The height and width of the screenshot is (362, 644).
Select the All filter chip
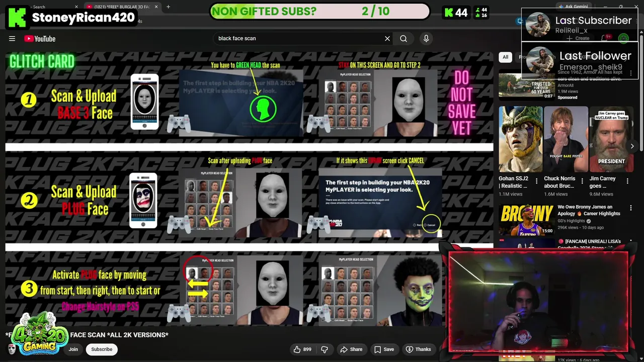click(505, 57)
